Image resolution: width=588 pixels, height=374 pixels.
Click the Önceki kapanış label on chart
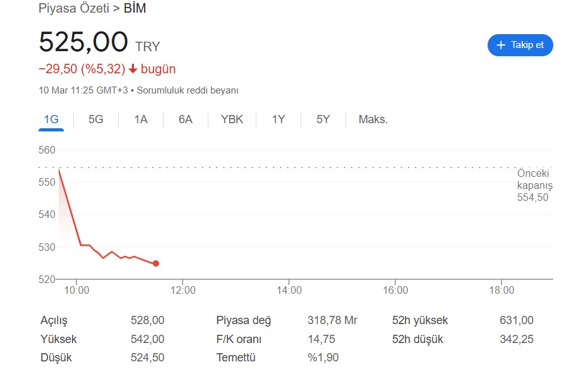pyautogui.click(x=534, y=179)
